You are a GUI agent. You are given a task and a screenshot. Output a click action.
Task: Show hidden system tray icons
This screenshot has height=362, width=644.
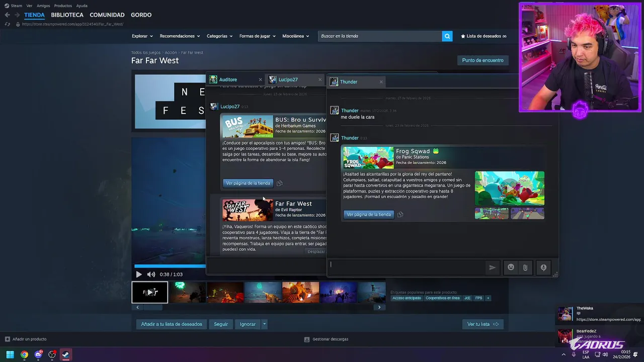pyautogui.click(x=563, y=354)
